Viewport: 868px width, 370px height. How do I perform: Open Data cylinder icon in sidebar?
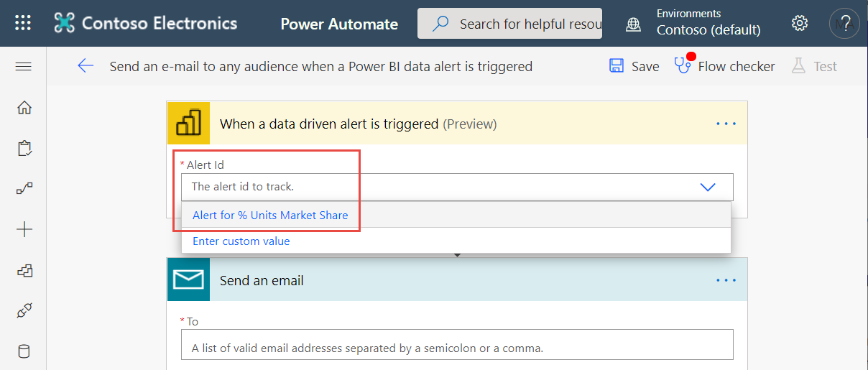24,352
